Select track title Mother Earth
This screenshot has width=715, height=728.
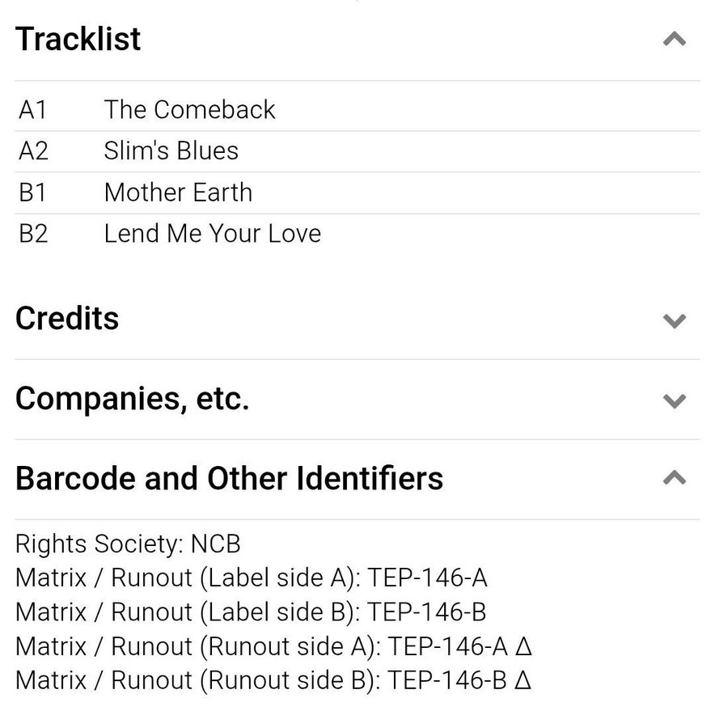click(178, 193)
